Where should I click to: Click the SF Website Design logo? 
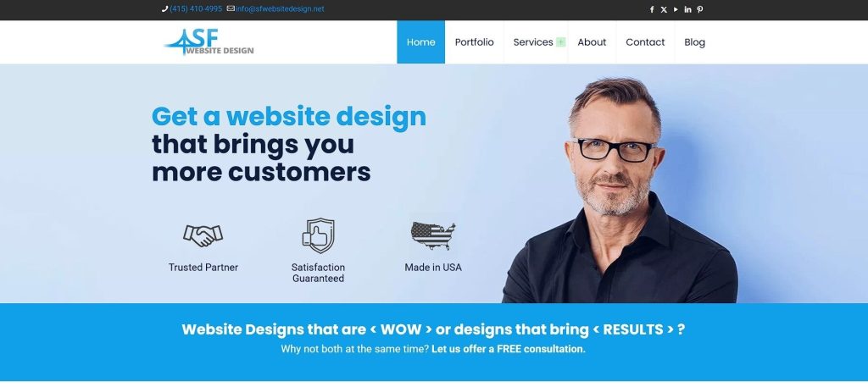[x=209, y=42]
